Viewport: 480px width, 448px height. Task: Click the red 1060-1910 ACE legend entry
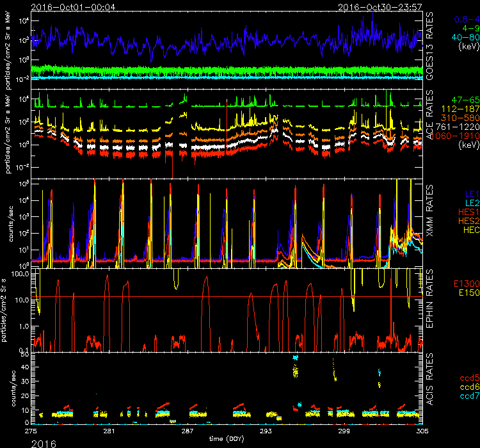(457, 136)
